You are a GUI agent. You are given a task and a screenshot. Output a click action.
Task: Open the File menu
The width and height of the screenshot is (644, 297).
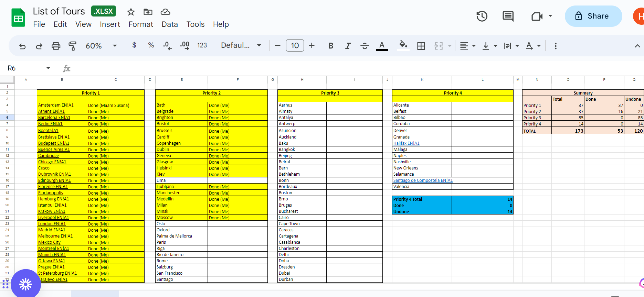point(39,24)
